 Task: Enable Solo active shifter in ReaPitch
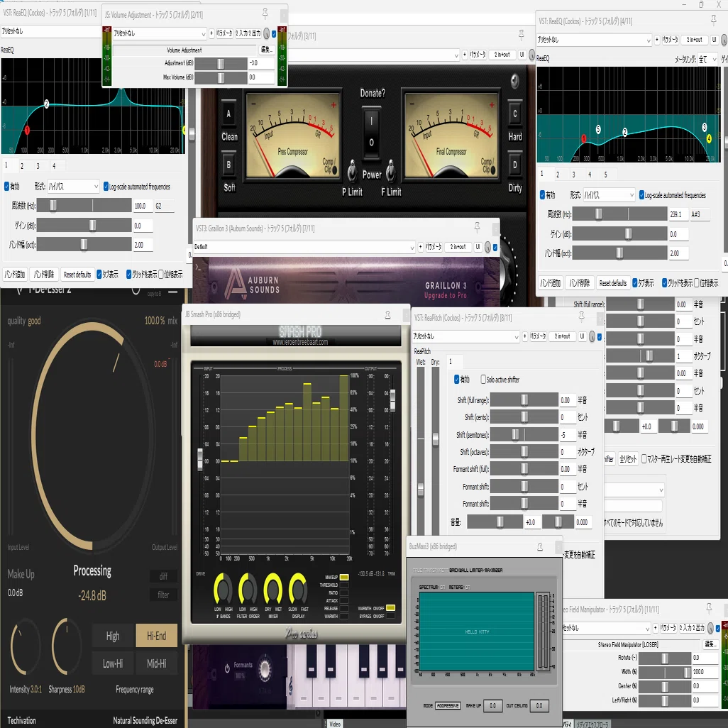coord(483,380)
